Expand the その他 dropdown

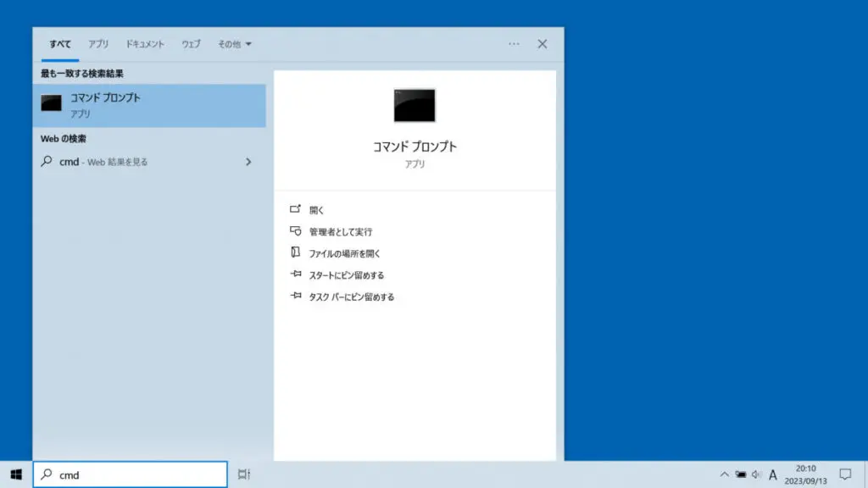[234, 44]
